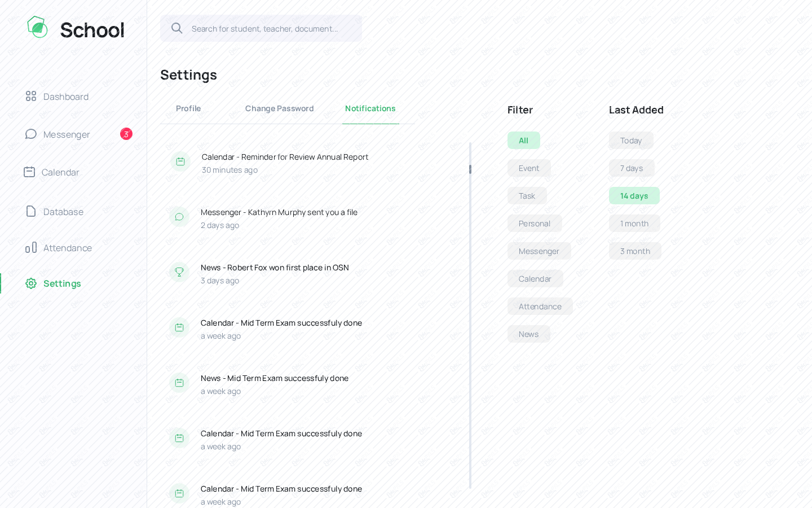This screenshot has width=812, height=508.
Task: Pick Today under Last Added
Action: pos(630,141)
